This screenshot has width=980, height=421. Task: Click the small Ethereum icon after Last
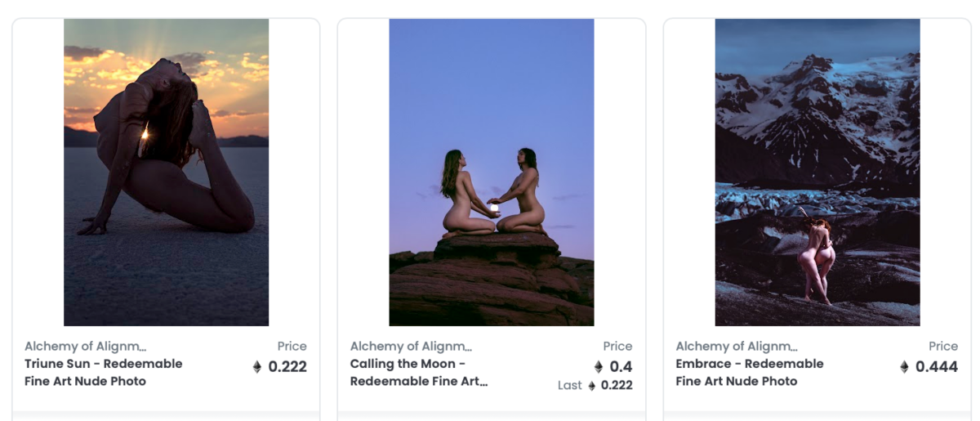click(592, 386)
